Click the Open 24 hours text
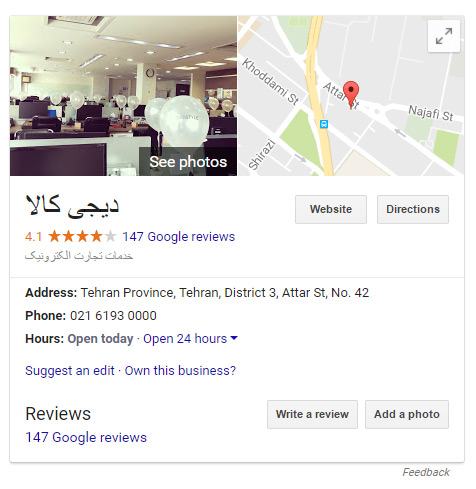Image resolution: width=476 pixels, height=489 pixels. (x=185, y=339)
